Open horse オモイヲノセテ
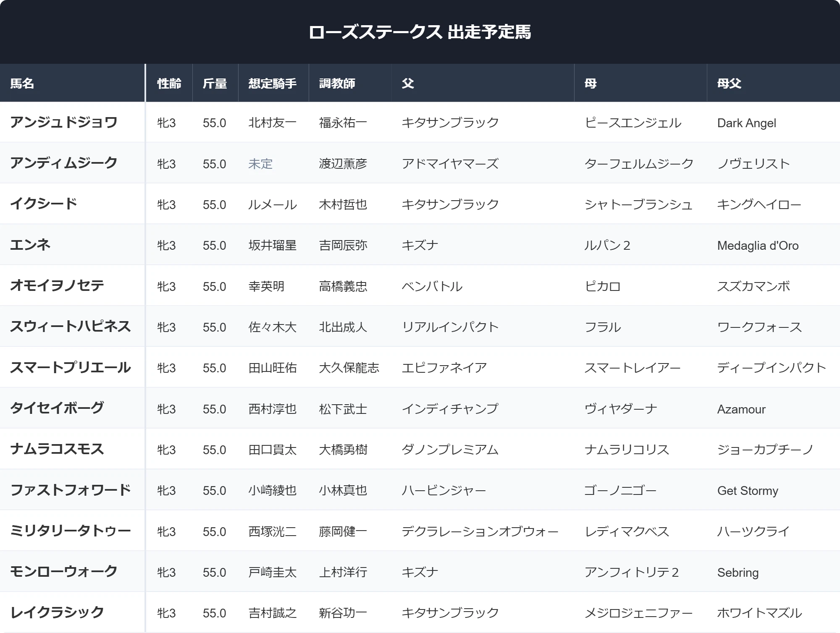The width and height of the screenshot is (840, 633). [x=57, y=285]
